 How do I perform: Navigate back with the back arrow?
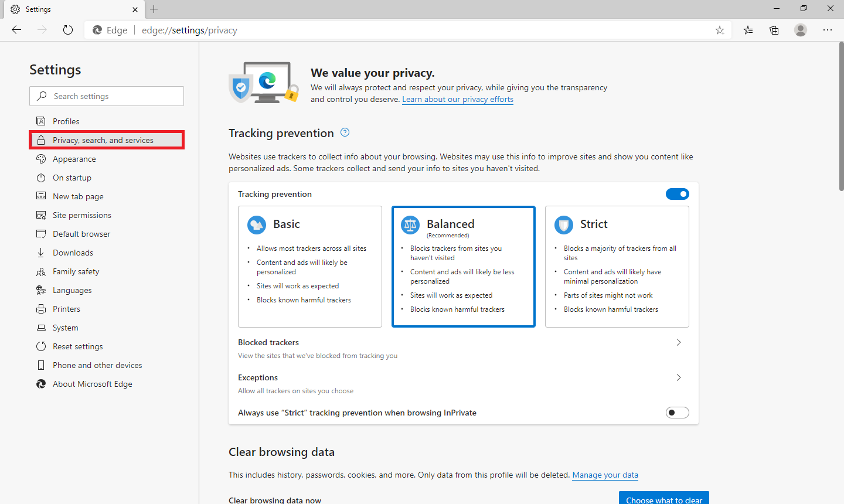16,29
